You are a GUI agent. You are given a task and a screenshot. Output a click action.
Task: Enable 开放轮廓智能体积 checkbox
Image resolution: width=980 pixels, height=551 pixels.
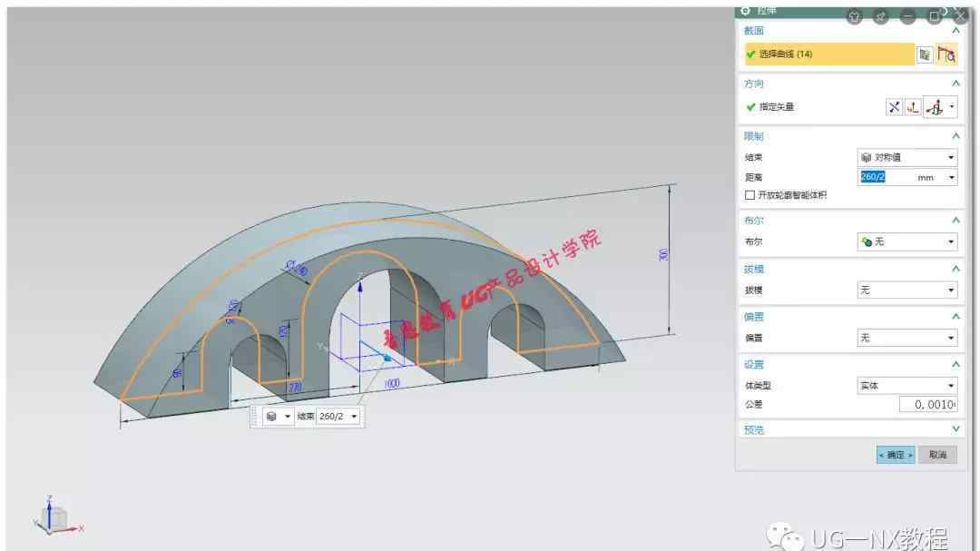tap(750, 195)
